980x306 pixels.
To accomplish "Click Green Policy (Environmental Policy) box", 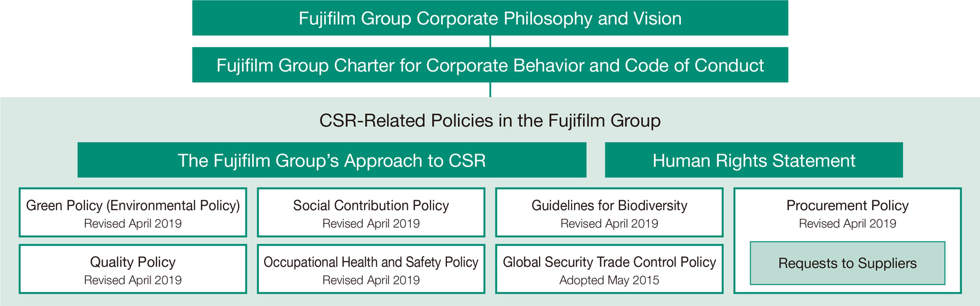I will [x=133, y=213].
